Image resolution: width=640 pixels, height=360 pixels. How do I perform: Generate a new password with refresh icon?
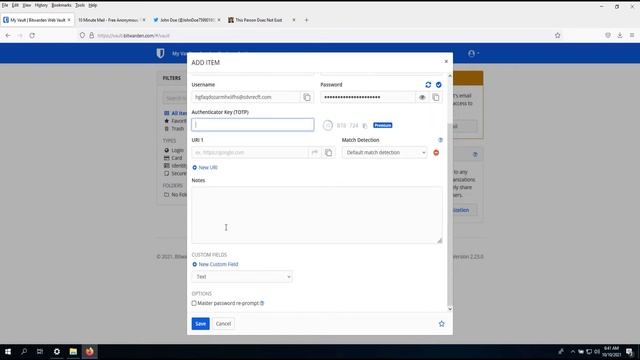pyautogui.click(x=428, y=84)
